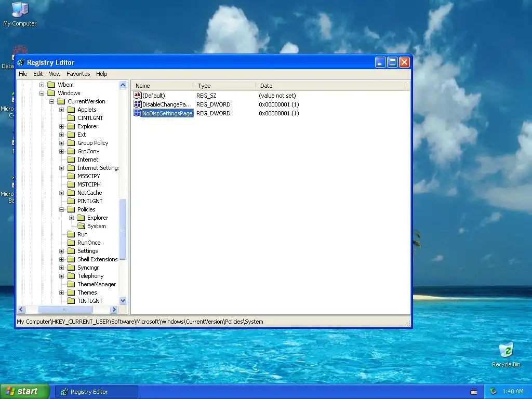This screenshot has width=532, height=399.
Task: Open the File menu
Action: click(23, 74)
